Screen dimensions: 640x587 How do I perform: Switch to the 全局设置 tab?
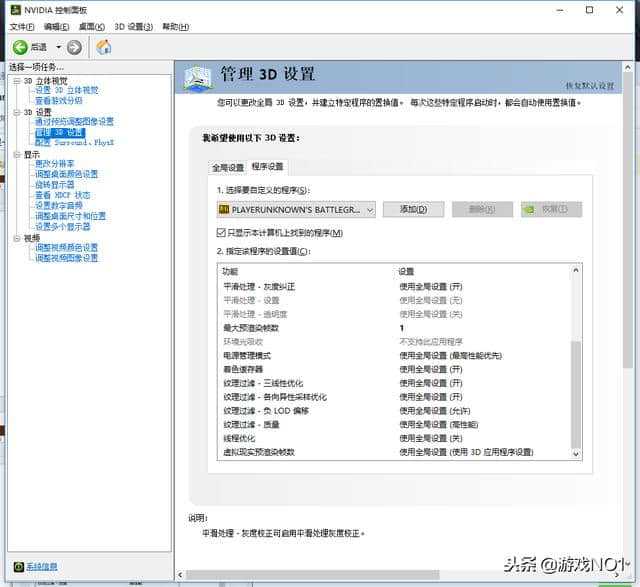point(228,168)
